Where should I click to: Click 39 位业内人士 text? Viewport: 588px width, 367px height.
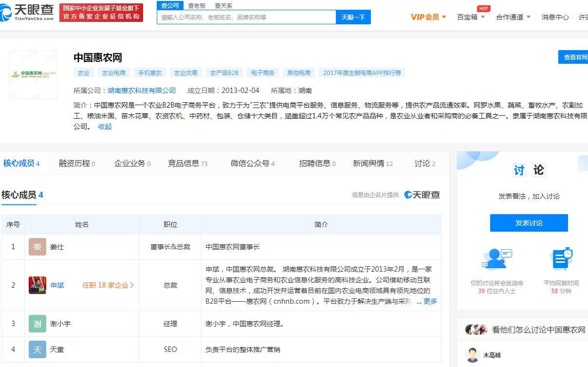tap(497, 291)
